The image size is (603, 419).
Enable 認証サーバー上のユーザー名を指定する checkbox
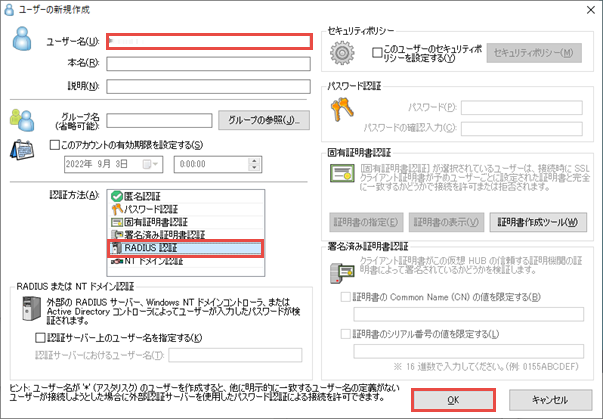[41, 339]
